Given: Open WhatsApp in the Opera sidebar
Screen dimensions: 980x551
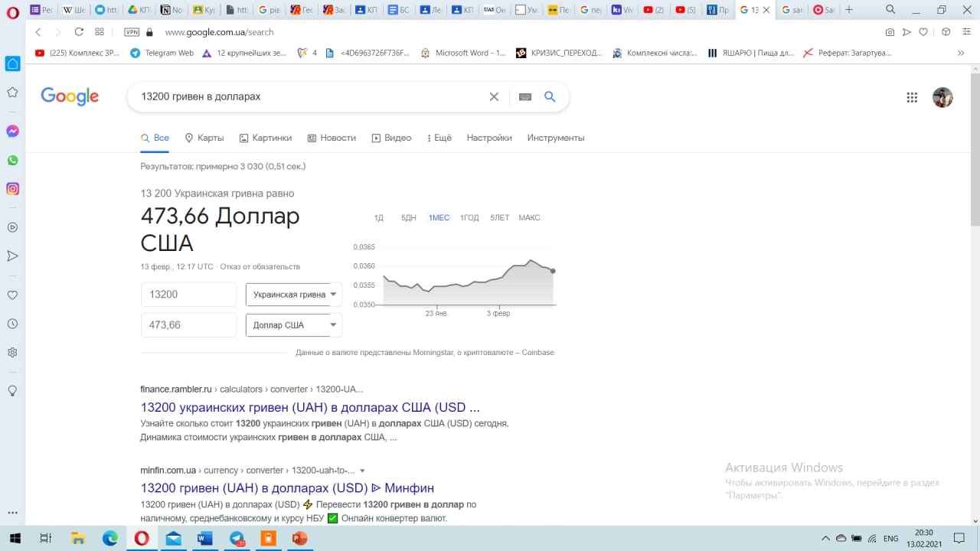Looking at the screenshot, I should tap(12, 160).
